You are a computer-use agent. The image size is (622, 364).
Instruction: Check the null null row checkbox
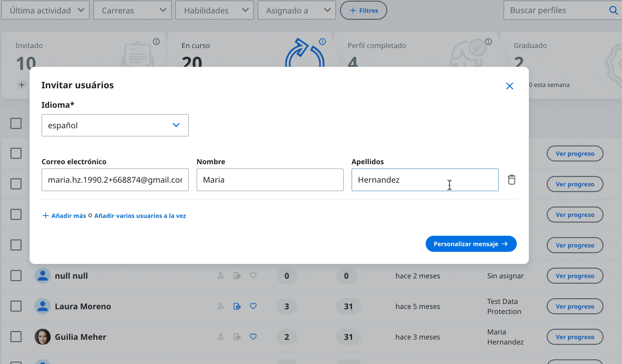click(16, 276)
